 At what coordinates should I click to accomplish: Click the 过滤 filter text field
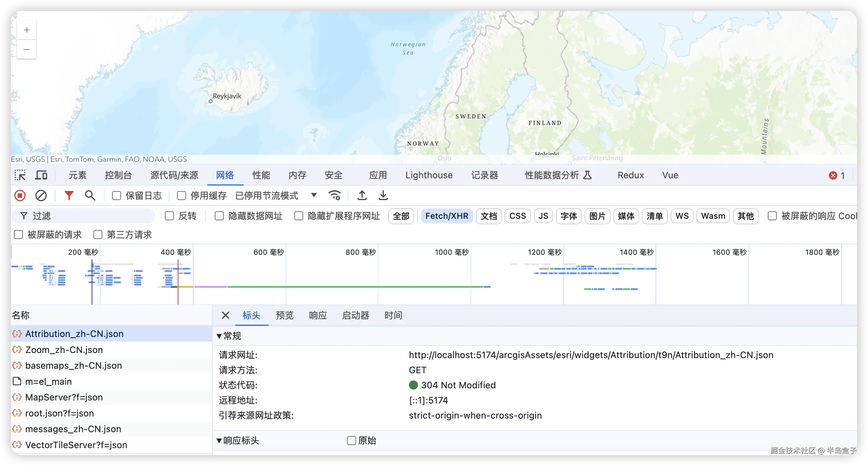[88, 216]
